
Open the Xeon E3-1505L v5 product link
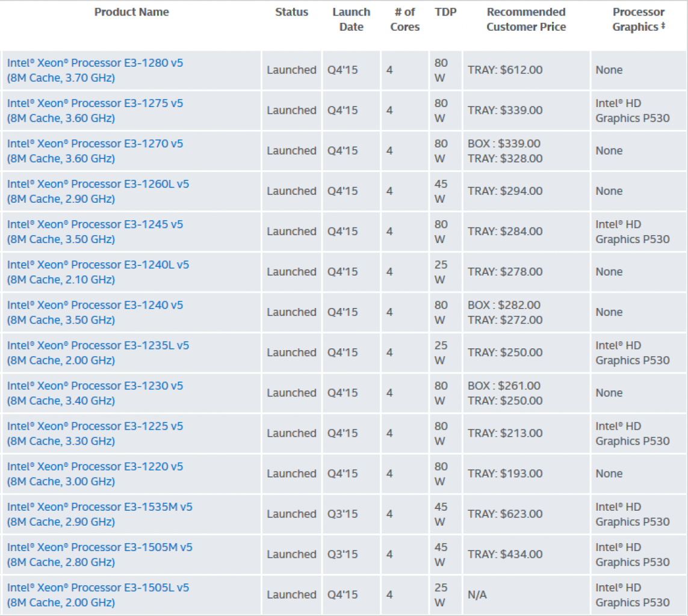[x=98, y=594]
